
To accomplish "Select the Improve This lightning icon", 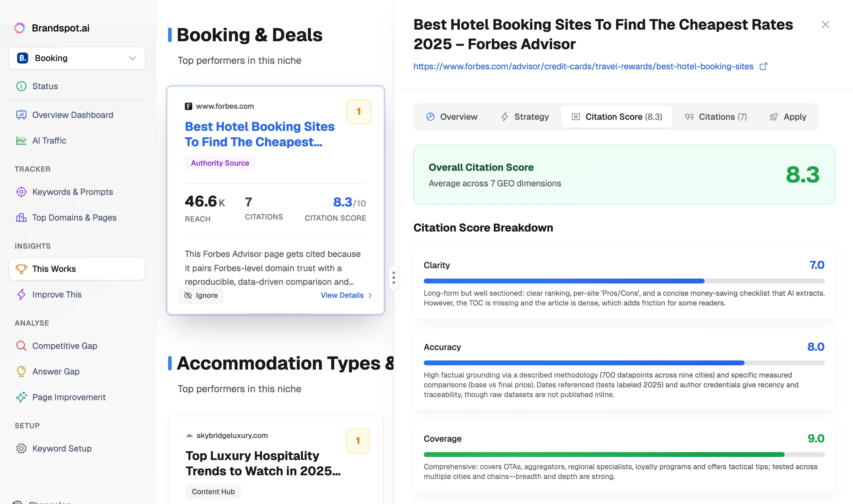I will coord(21,294).
